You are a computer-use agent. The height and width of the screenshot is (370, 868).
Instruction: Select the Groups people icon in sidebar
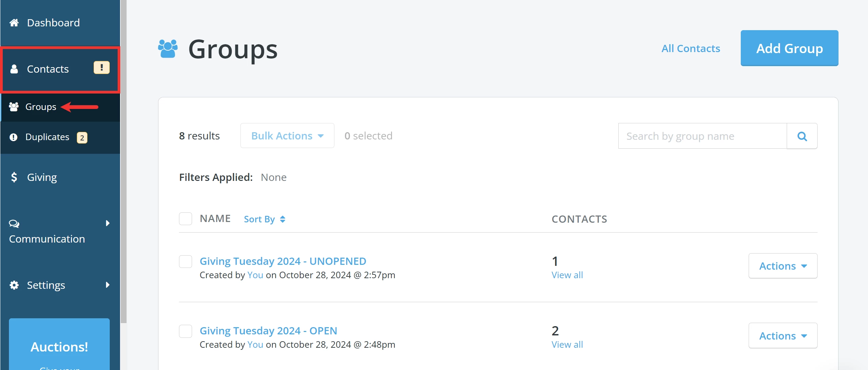pyautogui.click(x=14, y=107)
